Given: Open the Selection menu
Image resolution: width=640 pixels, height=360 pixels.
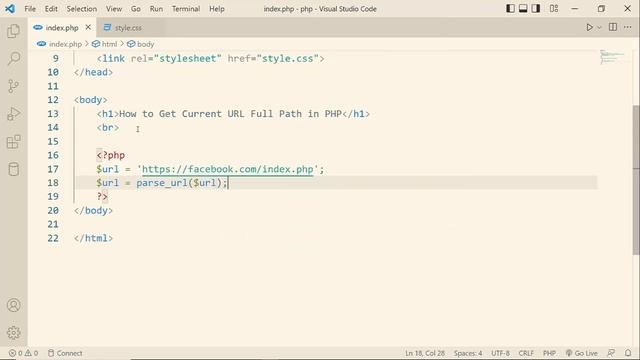Looking at the screenshot, I should point(82,9).
